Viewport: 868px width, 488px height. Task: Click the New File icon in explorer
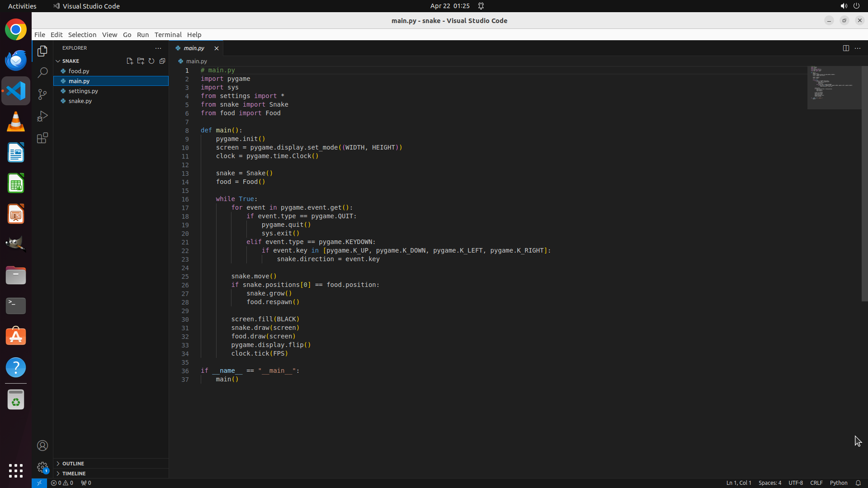[x=130, y=61]
